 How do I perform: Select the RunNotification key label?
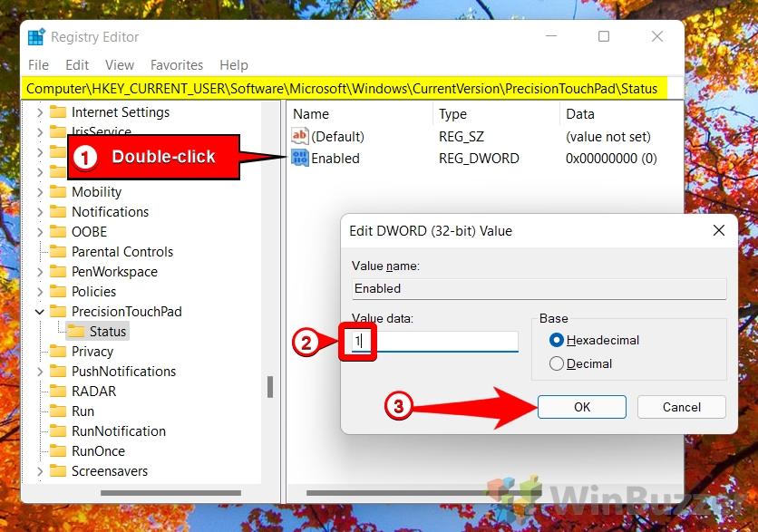point(119,431)
